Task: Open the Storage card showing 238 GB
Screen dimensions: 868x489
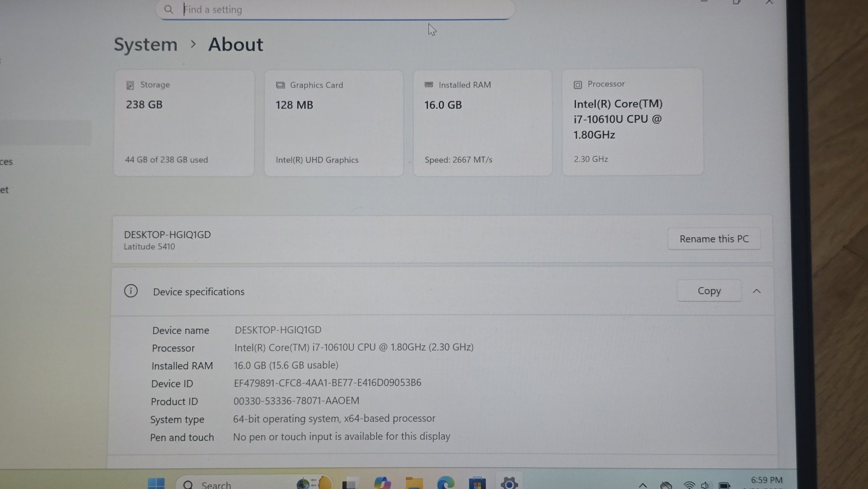Action: coord(184,123)
